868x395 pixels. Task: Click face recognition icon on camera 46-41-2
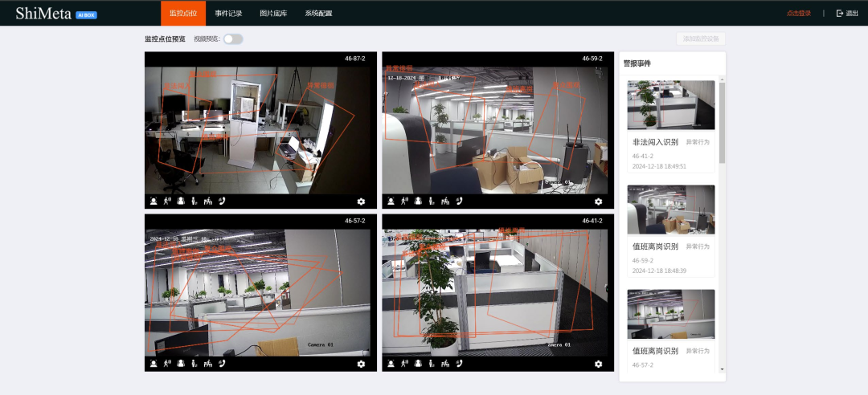(391, 364)
